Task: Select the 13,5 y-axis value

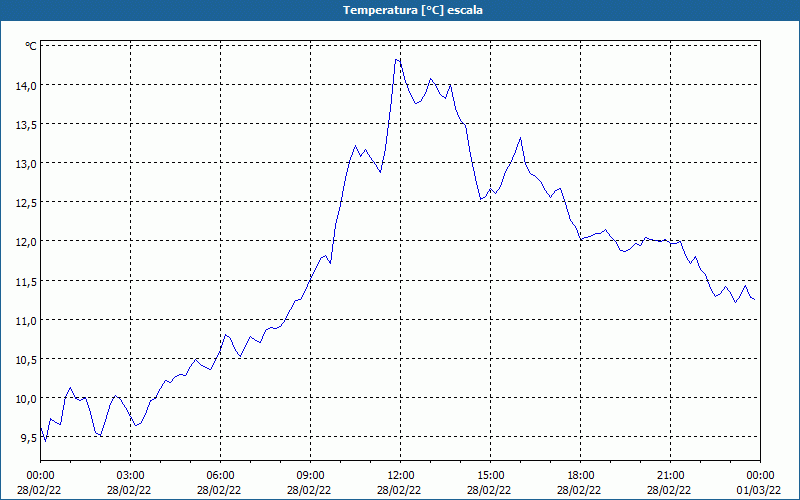Action: click(x=26, y=125)
